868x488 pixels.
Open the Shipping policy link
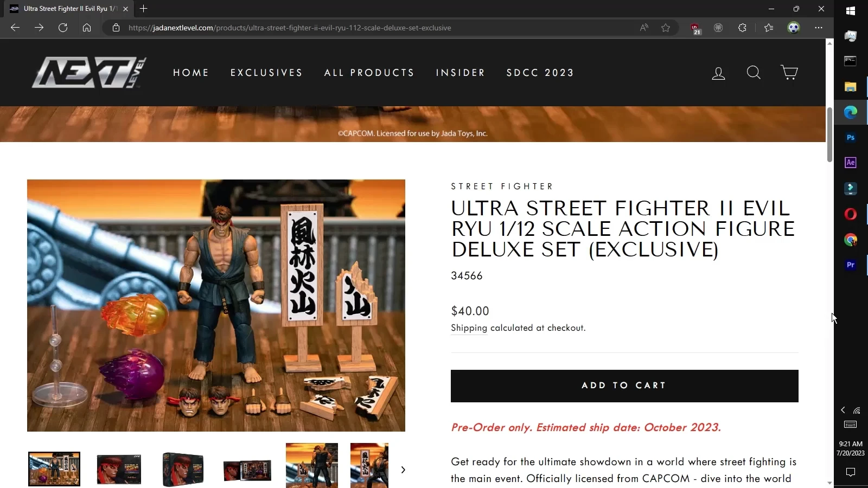469,328
